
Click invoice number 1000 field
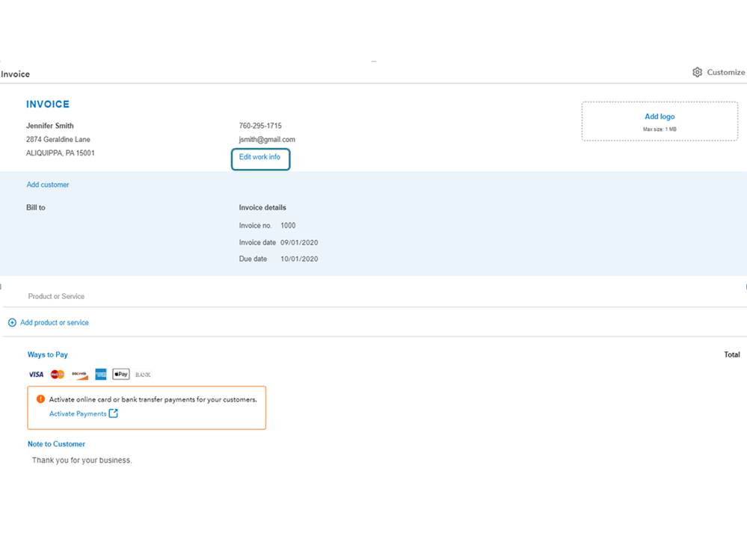pos(288,226)
